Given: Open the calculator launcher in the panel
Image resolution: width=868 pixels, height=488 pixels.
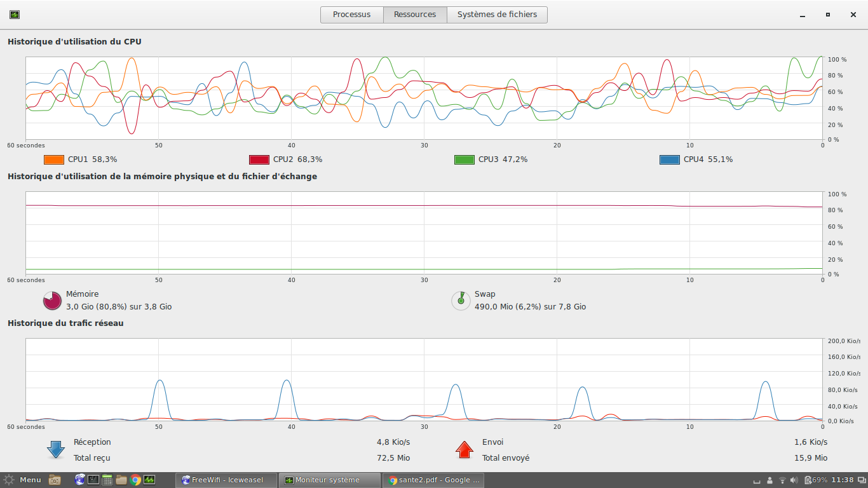Looking at the screenshot, I should click(x=107, y=480).
